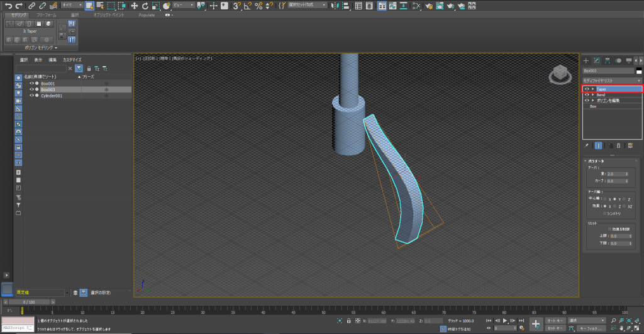
Task: Activate the Select and Link tool
Action: 31,6
